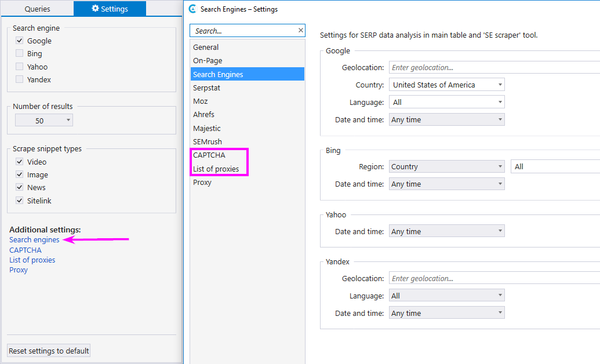Open Yandex Date and time dropdown
The height and width of the screenshot is (364, 600).
pyautogui.click(x=446, y=313)
